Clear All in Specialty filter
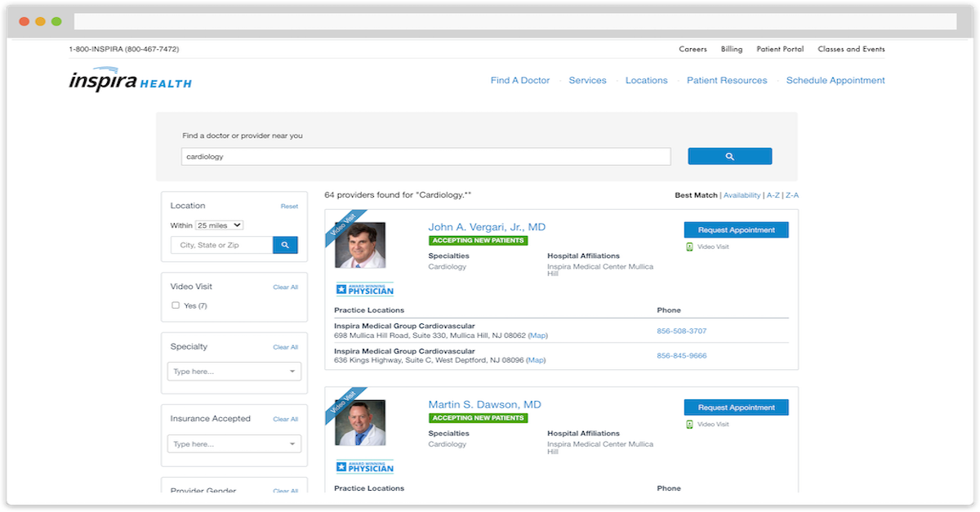980x512 pixels. (286, 347)
